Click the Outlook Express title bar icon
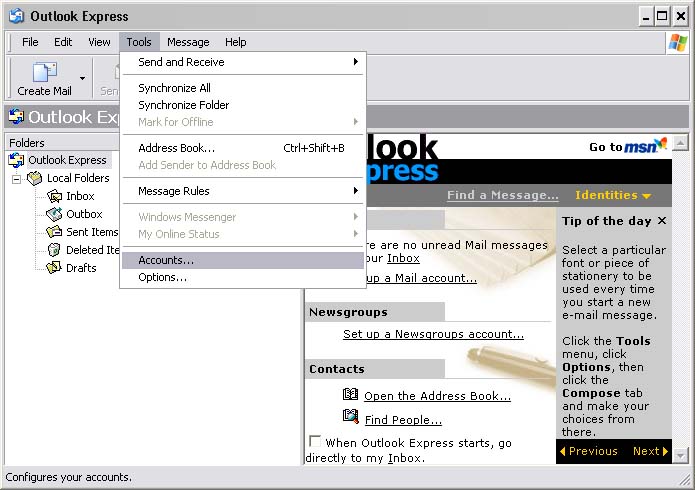 pyautogui.click(x=17, y=16)
